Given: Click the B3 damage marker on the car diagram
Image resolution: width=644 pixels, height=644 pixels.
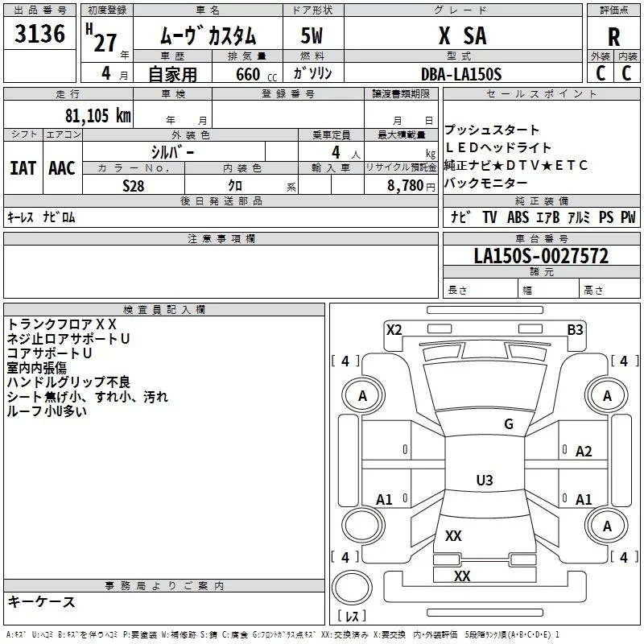Looking at the screenshot, I should 575,329.
